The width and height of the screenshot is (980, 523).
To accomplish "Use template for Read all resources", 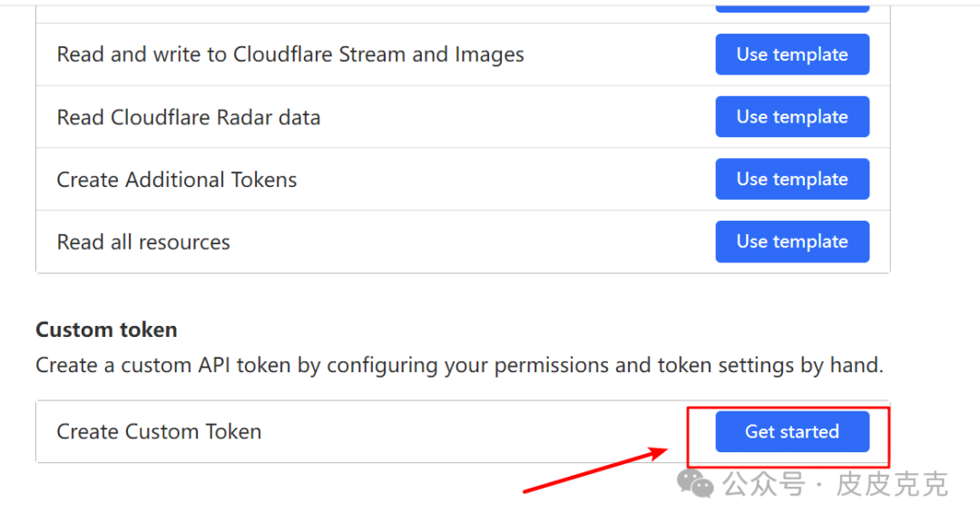I will pos(792,242).
